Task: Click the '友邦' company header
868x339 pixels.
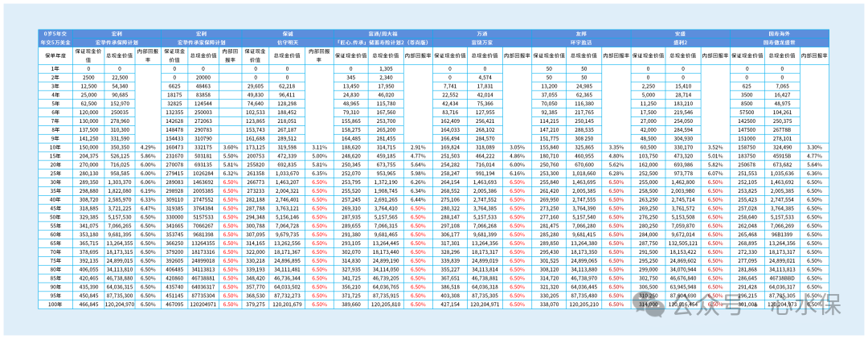Action: (581, 34)
